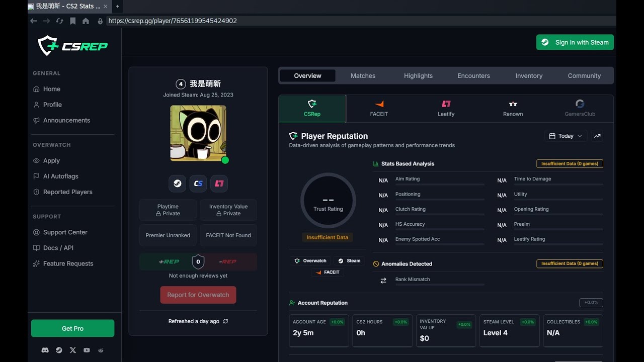The height and width of the screenshot is (362, 644).
Task: Click the Aim Rating progress bar
Action: click(440, 185)
